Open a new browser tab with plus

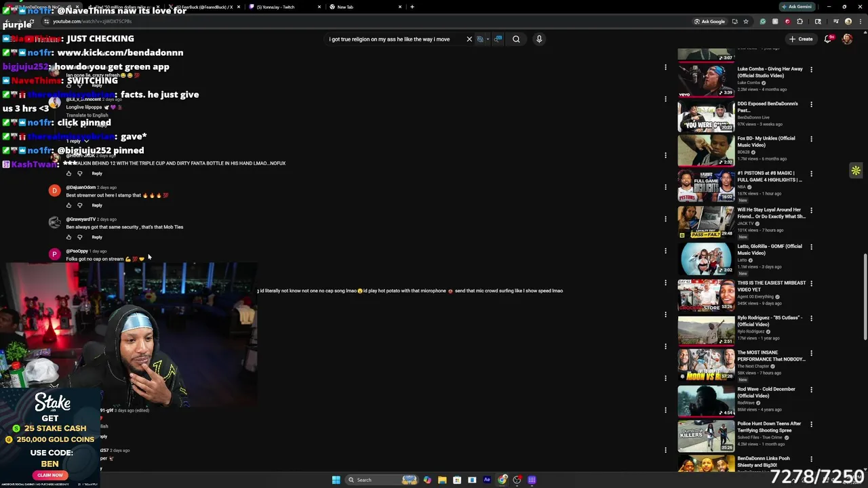coord(412,7)
